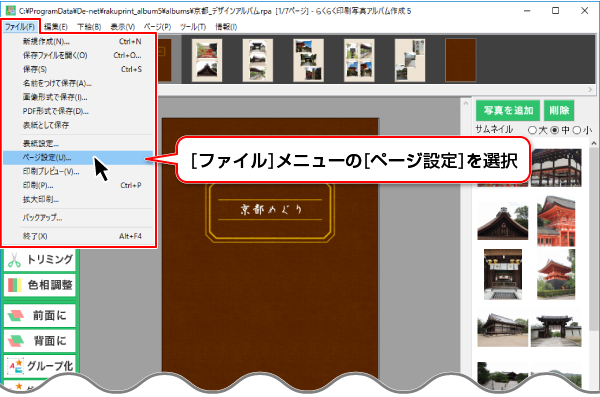Open the 下絵(B) menu
600x397 pixels.
tap(89, 27)
